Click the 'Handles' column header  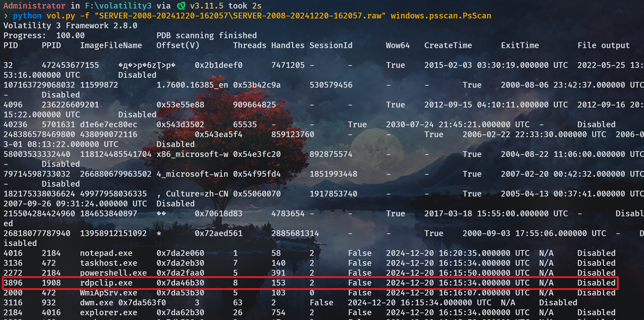tap(288, 45)
